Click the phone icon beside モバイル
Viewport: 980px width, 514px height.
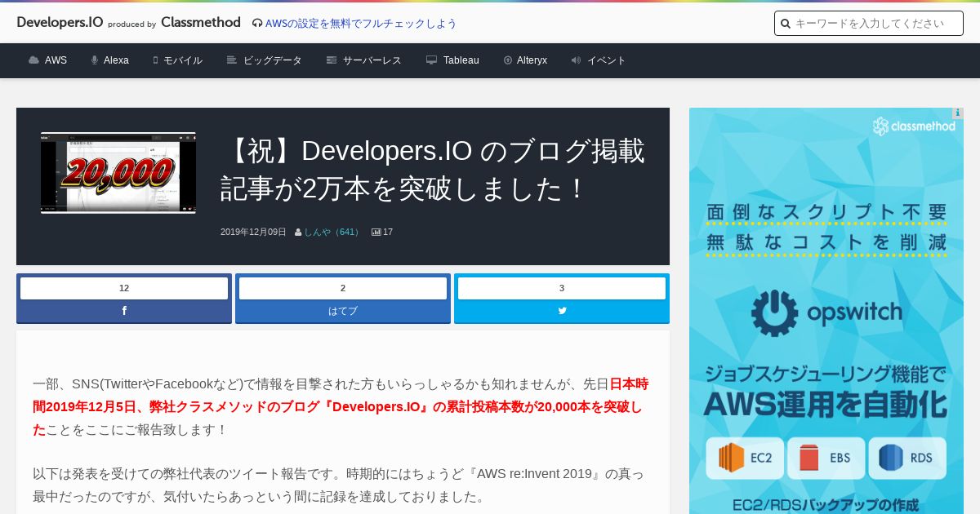pos(155,60)
